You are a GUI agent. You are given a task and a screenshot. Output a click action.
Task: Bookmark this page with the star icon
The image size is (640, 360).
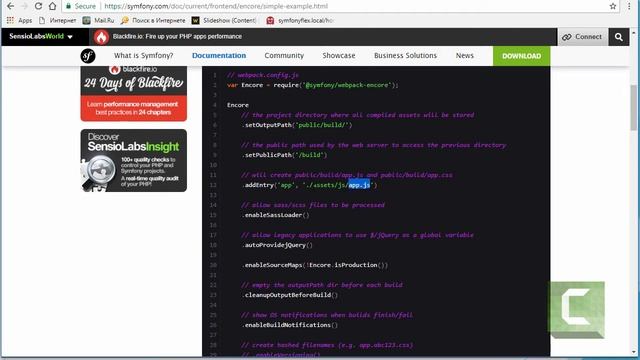tap(613, 6)
